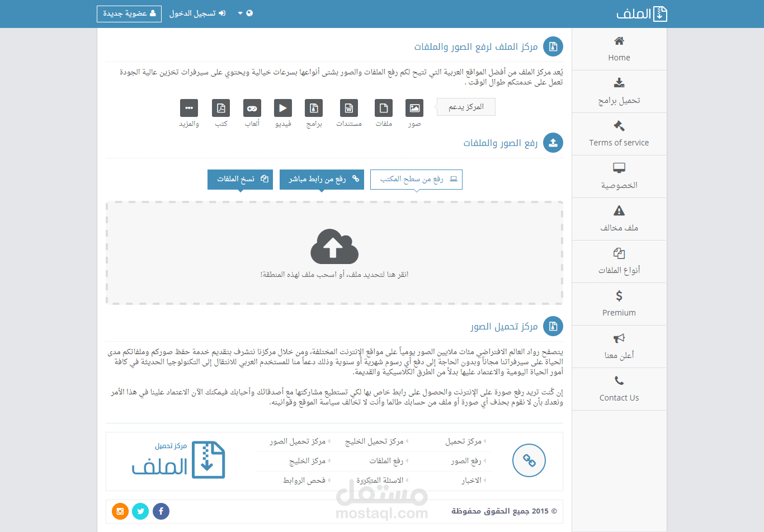Open the مستندات Word documents icon
Image resolution: width=764 pixels, height=532 pixels.
349,108
